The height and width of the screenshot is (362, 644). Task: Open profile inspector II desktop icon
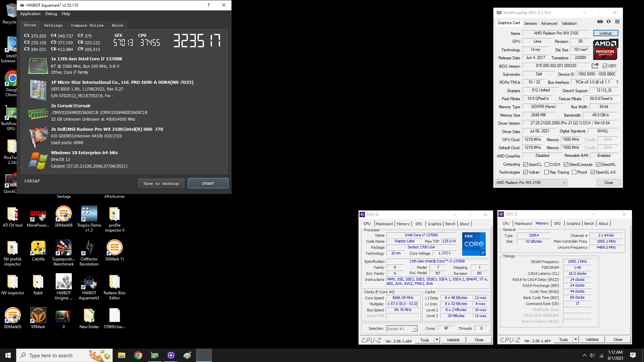pos(114,219)
